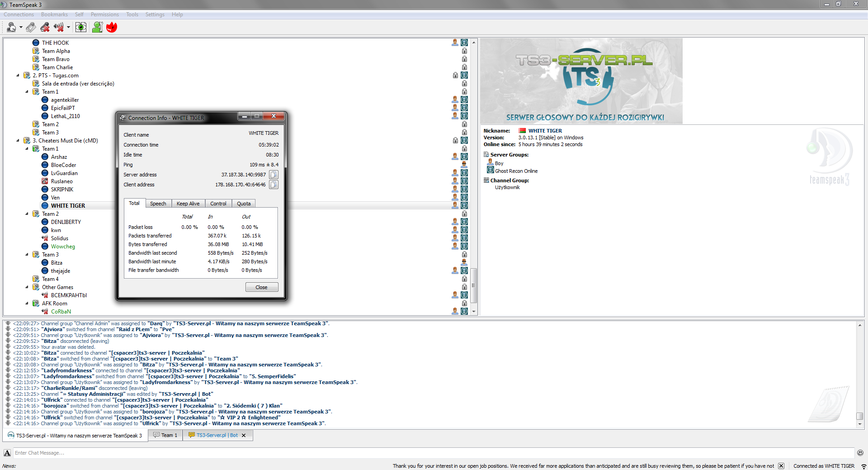
Task: Open the Connections menu
Action: (x=19, y=14)
